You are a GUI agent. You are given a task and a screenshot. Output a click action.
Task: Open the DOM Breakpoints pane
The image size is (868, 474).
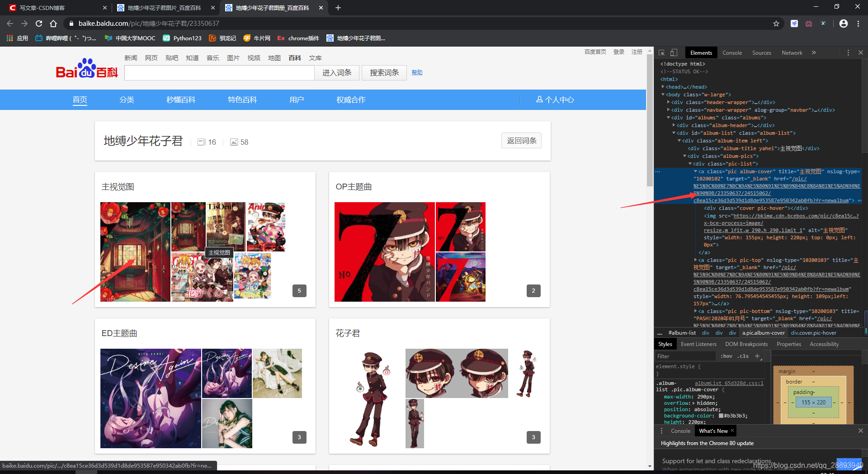click(x=746, y=344)
